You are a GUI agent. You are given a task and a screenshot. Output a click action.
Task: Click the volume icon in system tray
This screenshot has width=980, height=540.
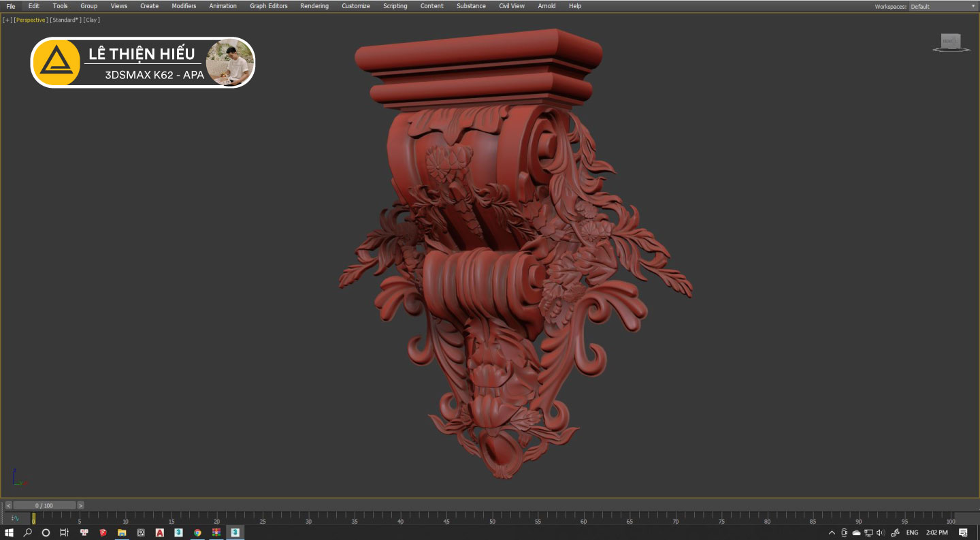point(880,533)
